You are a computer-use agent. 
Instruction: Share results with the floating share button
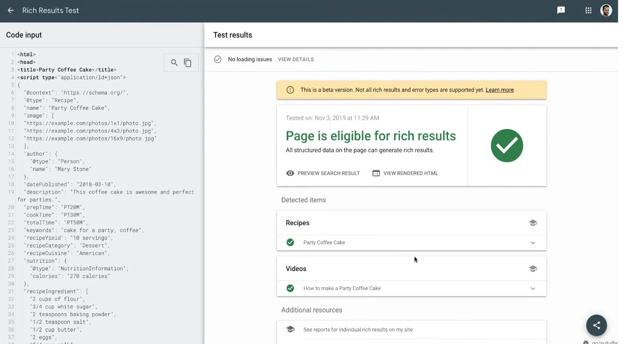[x=596, y=325]
